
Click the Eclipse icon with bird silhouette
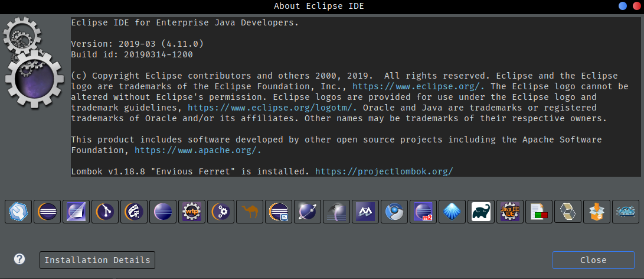336,212
